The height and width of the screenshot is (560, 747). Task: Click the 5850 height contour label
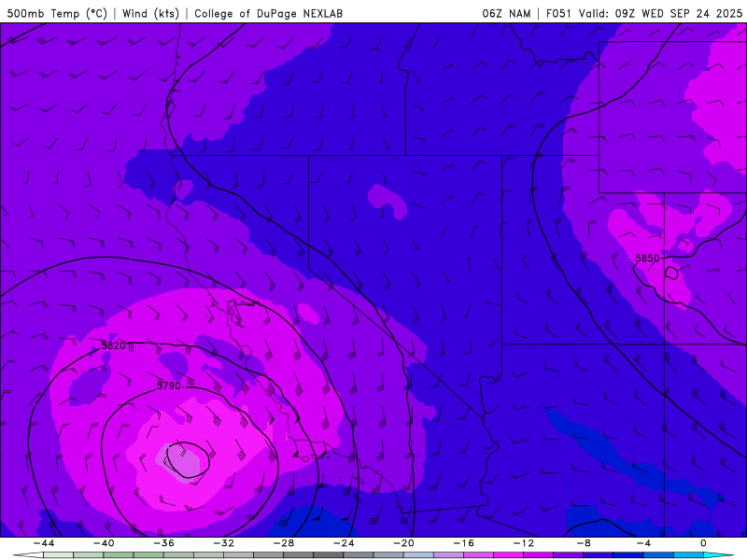pos(647,259)
